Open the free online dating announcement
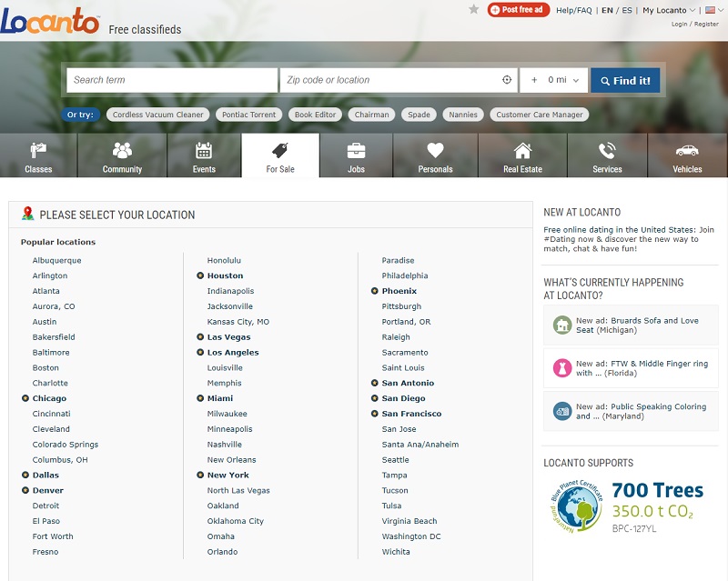Image resolution: width=728 pixels, height=581 pixels. tap(629, 239)
